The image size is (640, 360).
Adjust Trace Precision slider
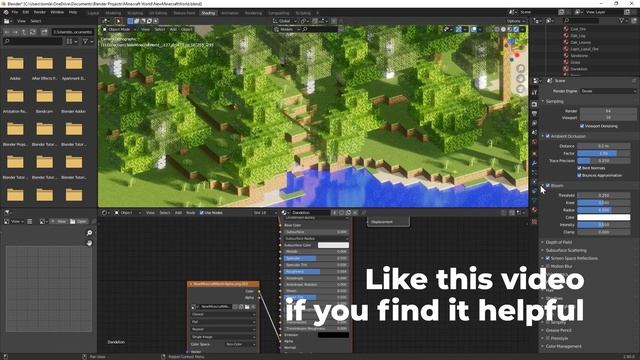[x=604, y=161]
